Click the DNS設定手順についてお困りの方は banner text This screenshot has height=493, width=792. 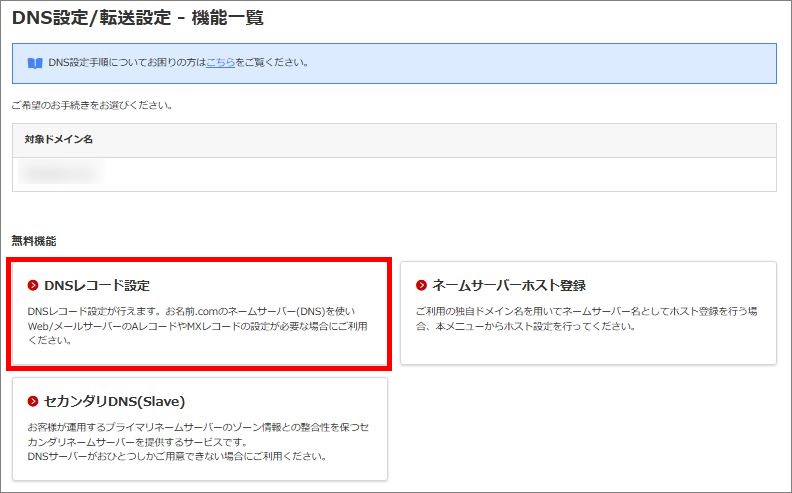coord(127,63)
